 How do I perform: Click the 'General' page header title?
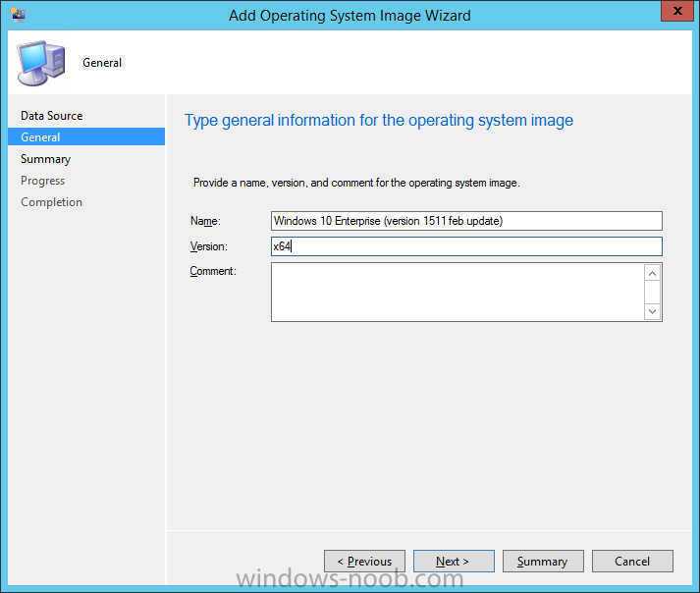pos(102,63)
